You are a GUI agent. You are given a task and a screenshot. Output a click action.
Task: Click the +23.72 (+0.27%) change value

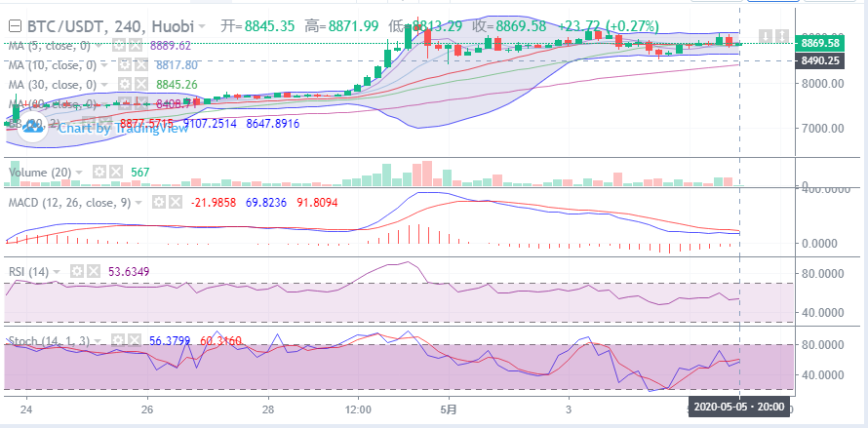(x=608, y=26)
